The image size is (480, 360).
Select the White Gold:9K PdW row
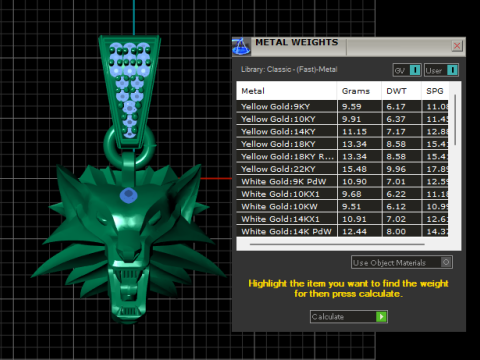(342, 181)
